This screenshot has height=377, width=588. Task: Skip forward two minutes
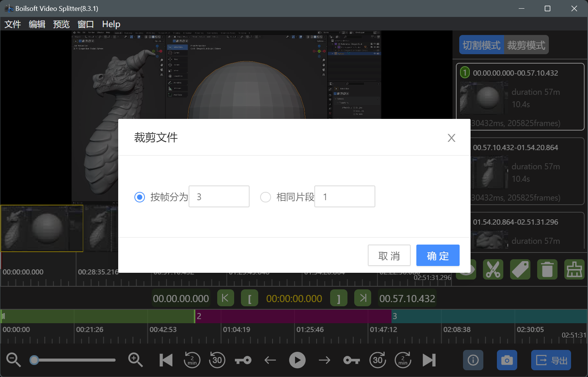click(403, 360)
